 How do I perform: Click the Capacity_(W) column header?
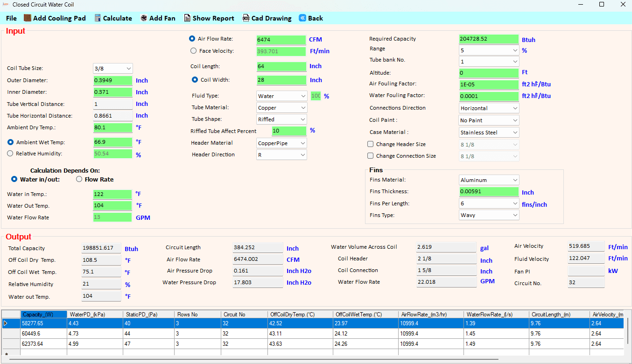[43, 315]
